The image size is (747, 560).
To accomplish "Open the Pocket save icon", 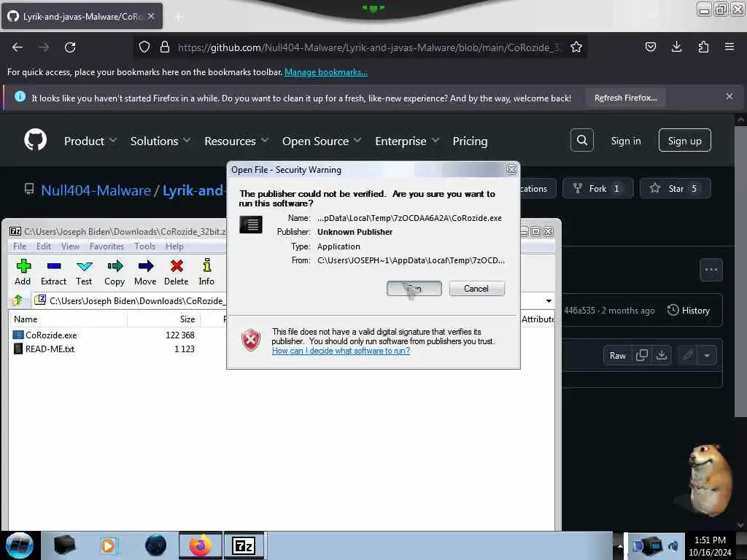I will [x=650, y=47].
